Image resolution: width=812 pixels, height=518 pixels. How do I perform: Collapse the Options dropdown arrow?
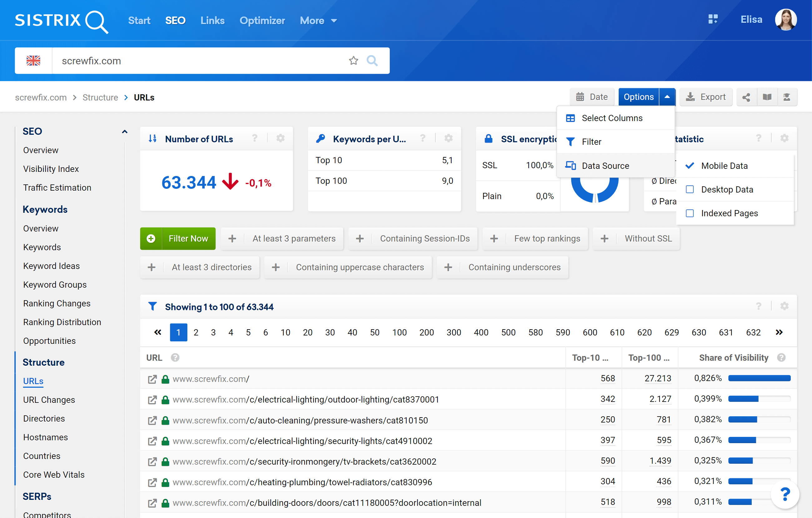tap(667, 97)
